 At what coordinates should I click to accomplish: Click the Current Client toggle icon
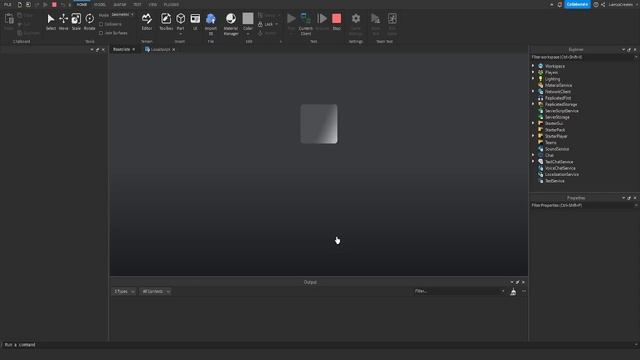pyautogui.click(x=305, y=19)
